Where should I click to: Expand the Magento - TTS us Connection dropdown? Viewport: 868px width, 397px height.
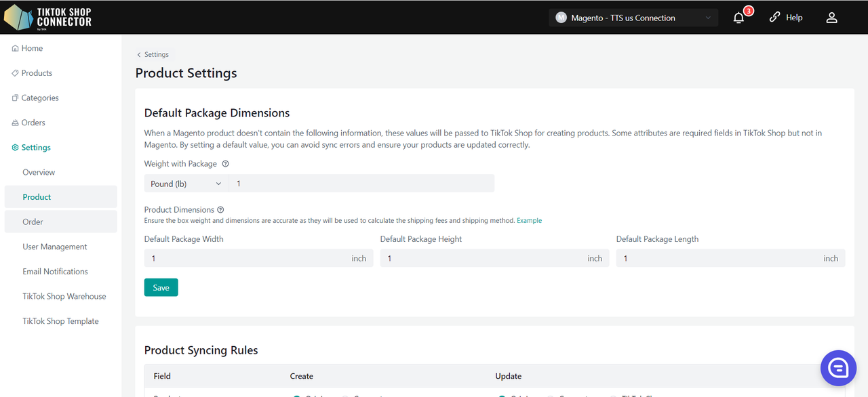(x=633, y=18)
